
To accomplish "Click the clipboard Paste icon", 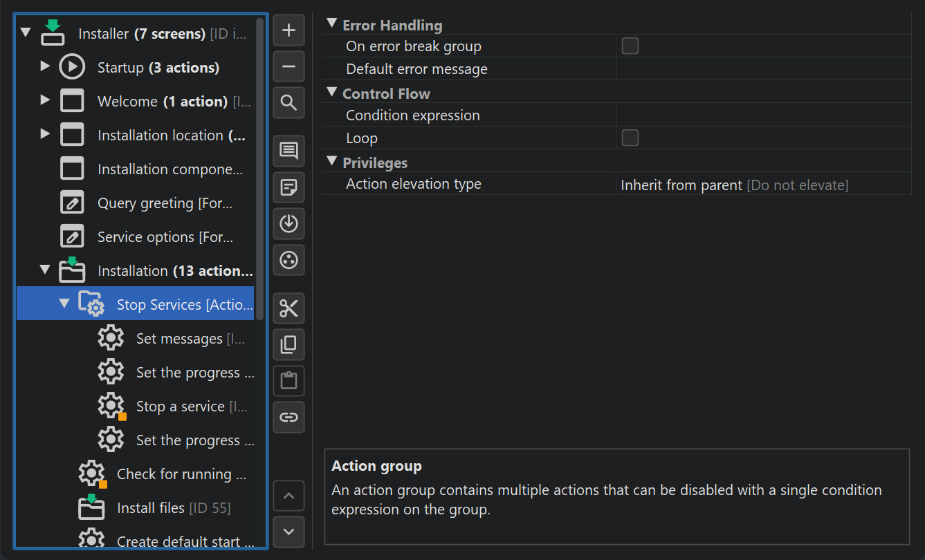I will coord(289,381).
